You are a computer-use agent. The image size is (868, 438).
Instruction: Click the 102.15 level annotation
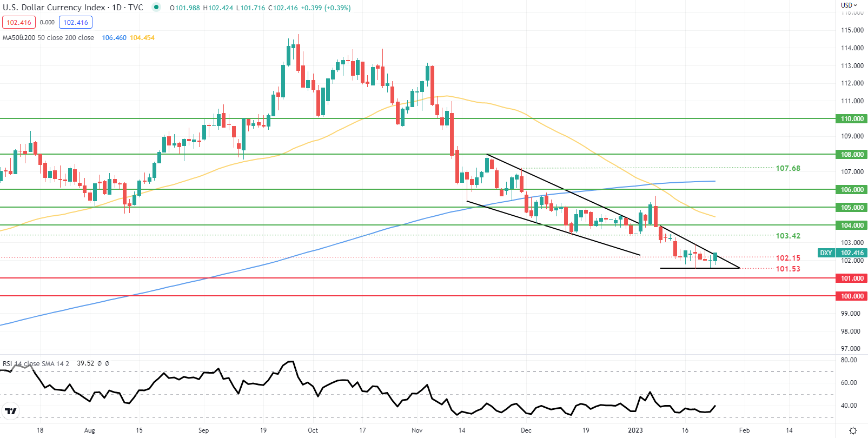pos(788,258)
